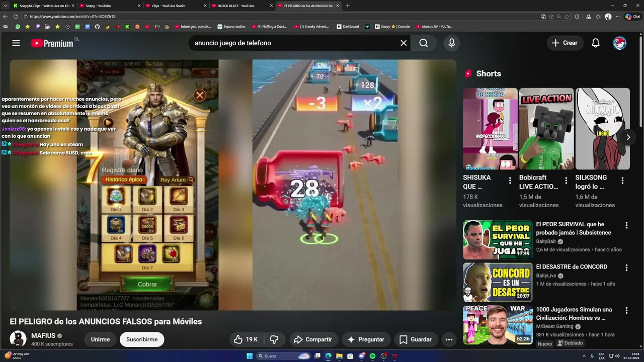Screen dimensions: 644x362
Task: Open options for the SHISUKA short
Action: click(x=510, y=180)
